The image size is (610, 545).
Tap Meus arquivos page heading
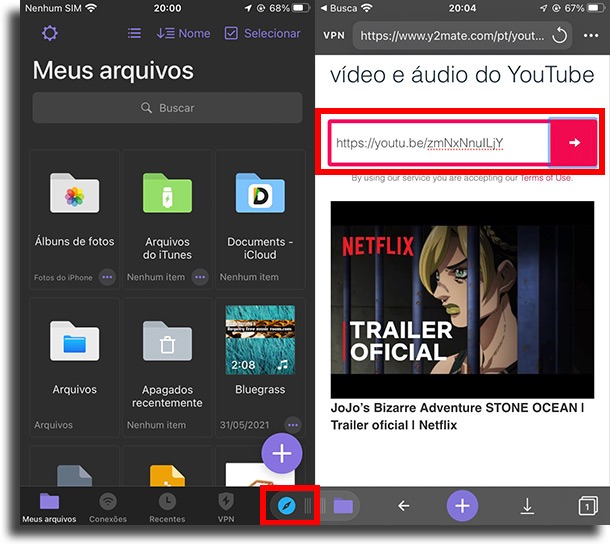tap(113, 71)
